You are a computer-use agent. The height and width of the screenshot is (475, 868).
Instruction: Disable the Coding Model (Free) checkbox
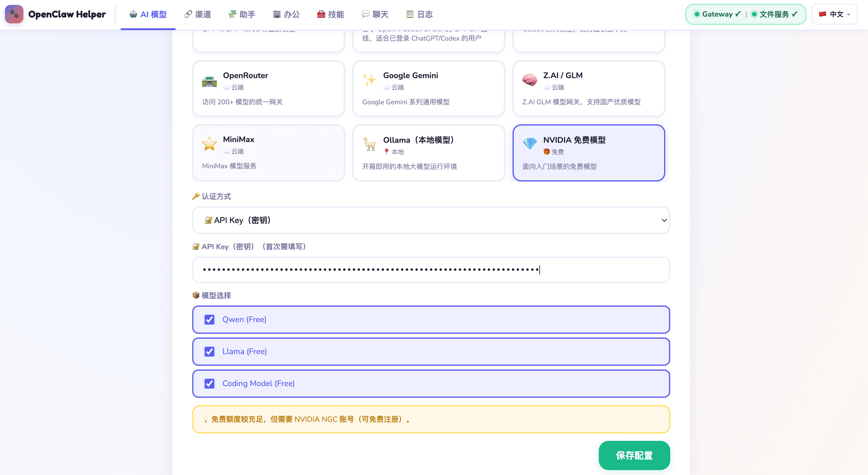tap(209, 383)
